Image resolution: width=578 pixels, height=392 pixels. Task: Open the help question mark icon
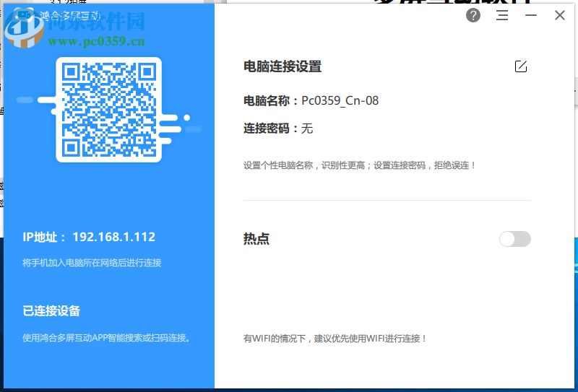point(473,15)
